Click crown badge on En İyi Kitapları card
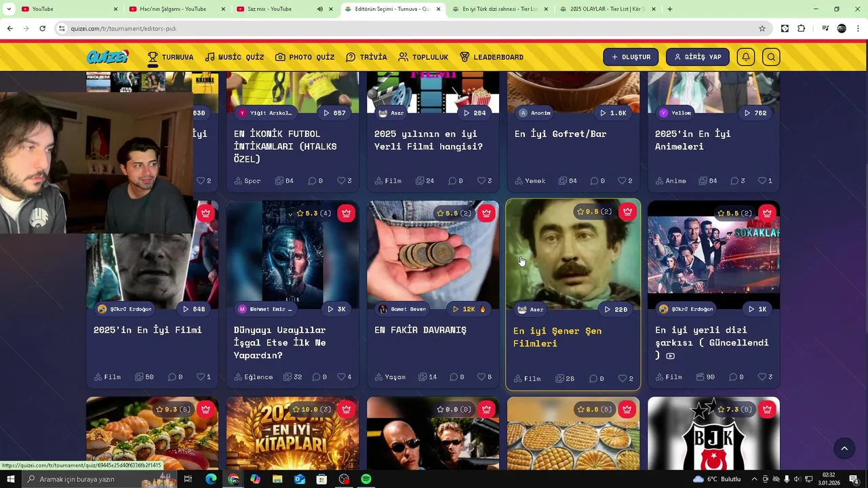 pyautogui.click(x=346, y=409)
